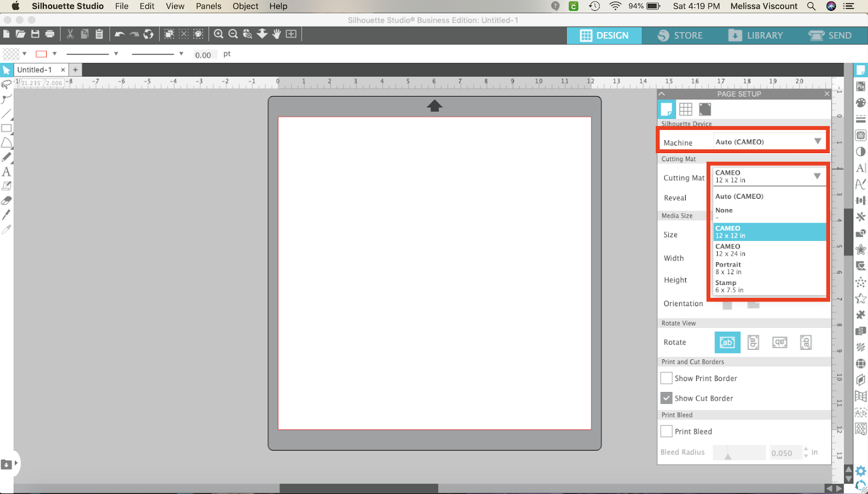
Task: Uncheck Show Cut Border
Action: click(x=667, y=398)
